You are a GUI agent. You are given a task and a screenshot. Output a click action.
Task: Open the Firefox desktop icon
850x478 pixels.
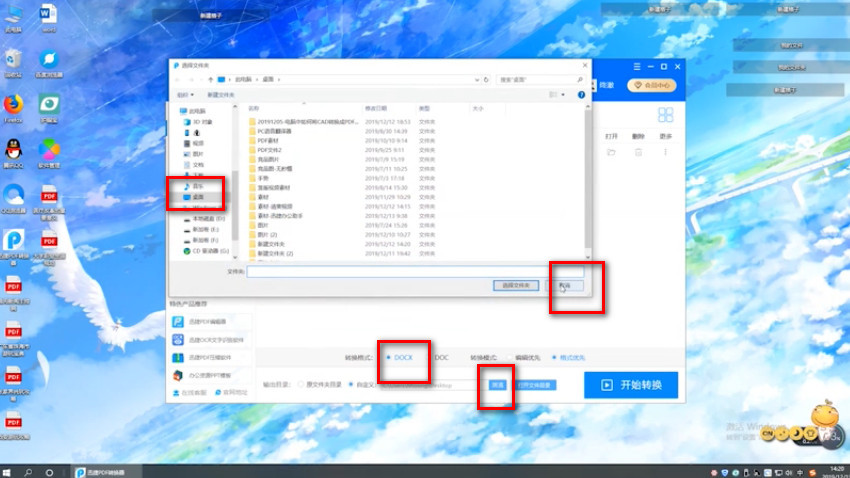pos(14,108)
